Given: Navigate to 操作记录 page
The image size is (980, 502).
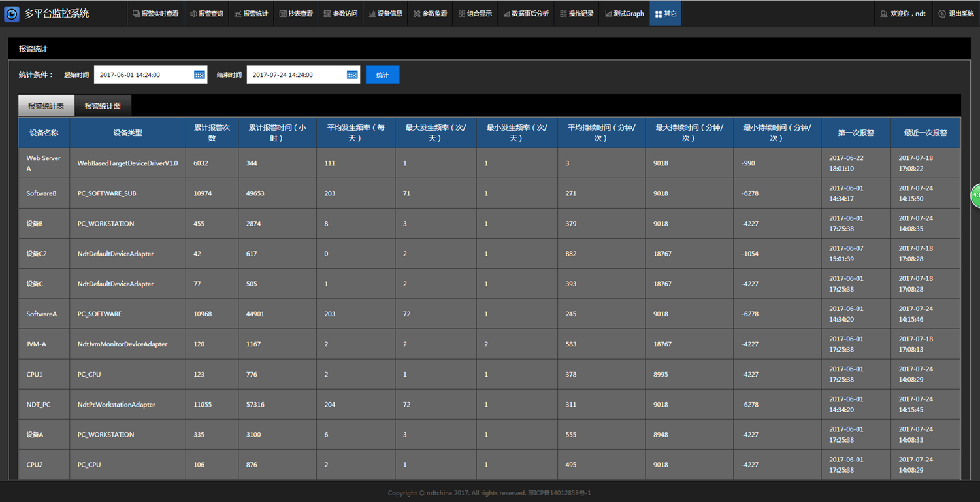Looking at the screenshot, I should click(577, 14).
